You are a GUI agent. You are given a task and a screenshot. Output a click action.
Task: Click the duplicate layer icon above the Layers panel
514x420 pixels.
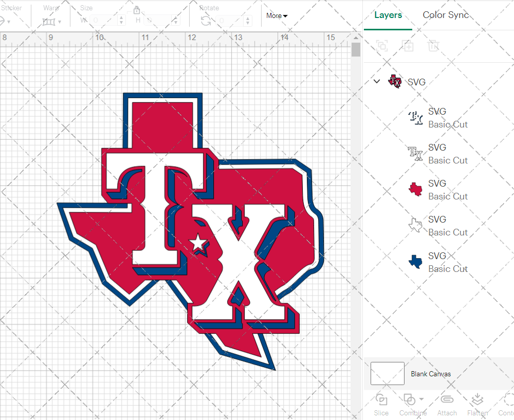[x=408, y=46]
